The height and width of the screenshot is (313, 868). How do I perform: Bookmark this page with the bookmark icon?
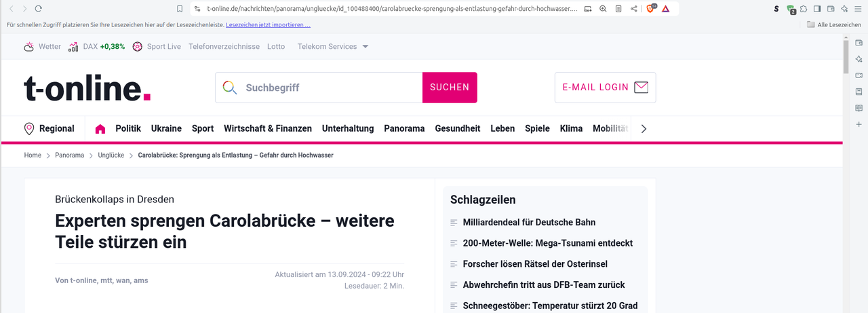pos(180,9)
